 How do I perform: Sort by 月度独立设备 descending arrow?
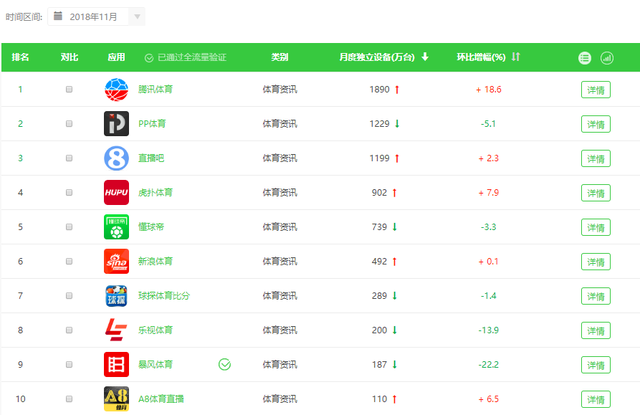coord(425,57)
